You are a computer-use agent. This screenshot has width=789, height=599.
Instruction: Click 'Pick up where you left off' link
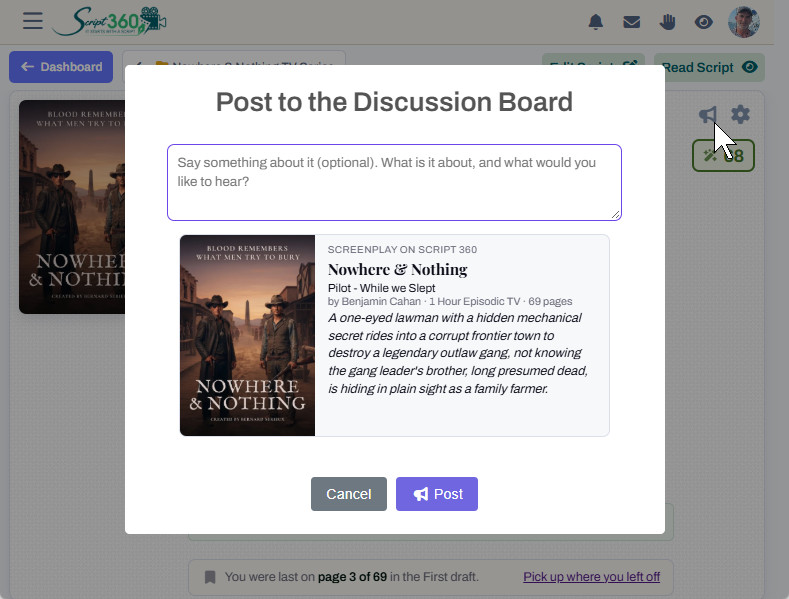coord(591,577)
